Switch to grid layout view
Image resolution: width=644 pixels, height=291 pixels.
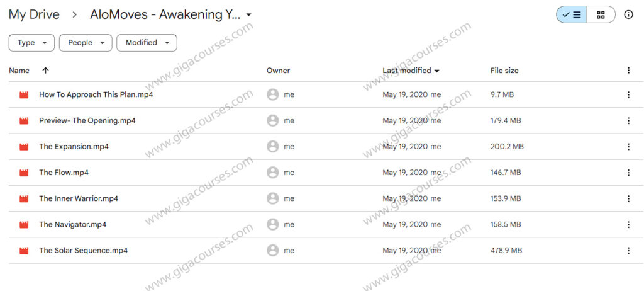601,14
